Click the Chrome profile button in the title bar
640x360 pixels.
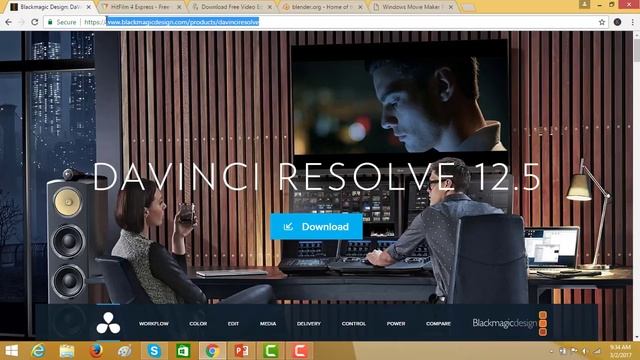coord(584,4)
